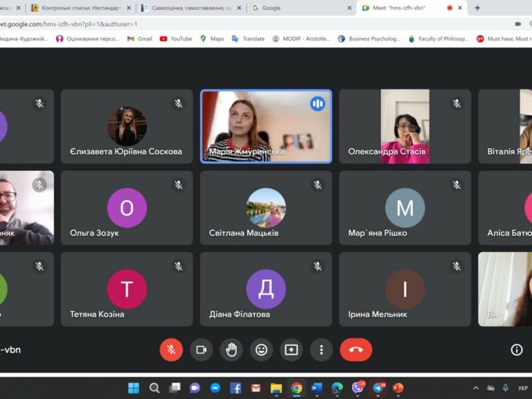Unmute the microphone in the Meet toolbar
532x399 pixels.
click(171, 350)
